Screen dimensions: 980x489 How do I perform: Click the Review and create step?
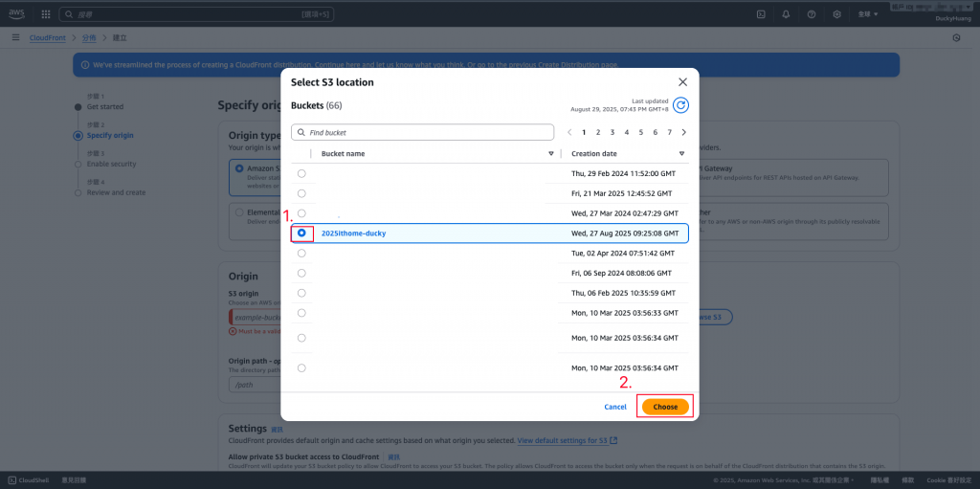click(x=116, y=192)
